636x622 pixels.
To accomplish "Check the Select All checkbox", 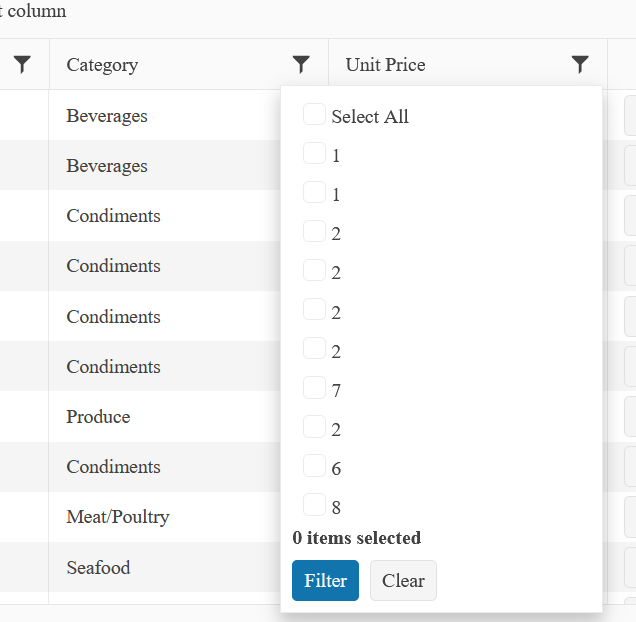I will (x=314, y=115).
